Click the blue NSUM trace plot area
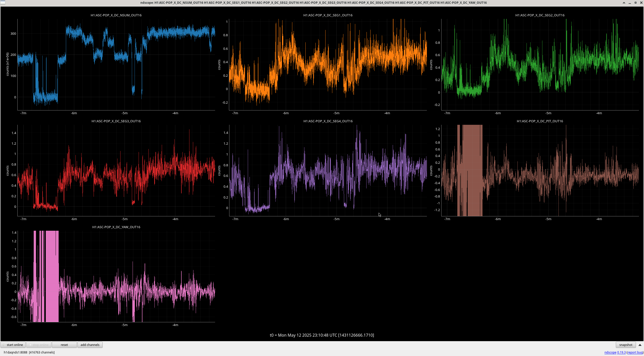The image size is (644, 356). (x=116, y=64)
